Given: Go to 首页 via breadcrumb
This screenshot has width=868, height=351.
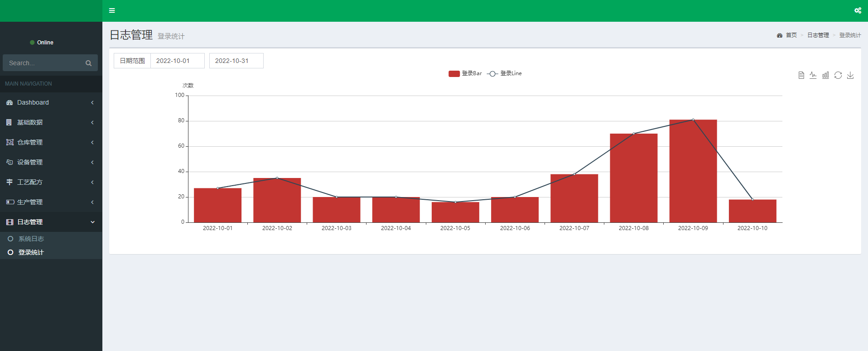Looking at the screenshot, I should (791, 35).
